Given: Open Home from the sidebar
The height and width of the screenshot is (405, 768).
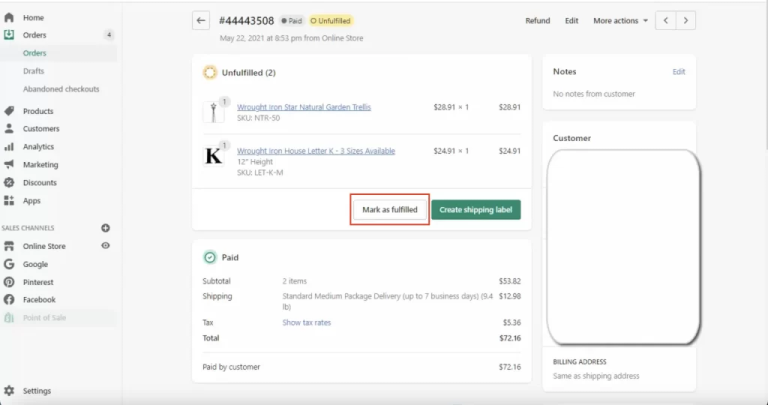Looking at the screenshot, I should click(33, 18).
